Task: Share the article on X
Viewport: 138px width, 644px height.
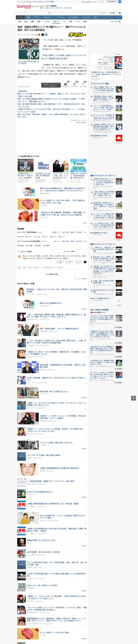Action: pos(43,35)
